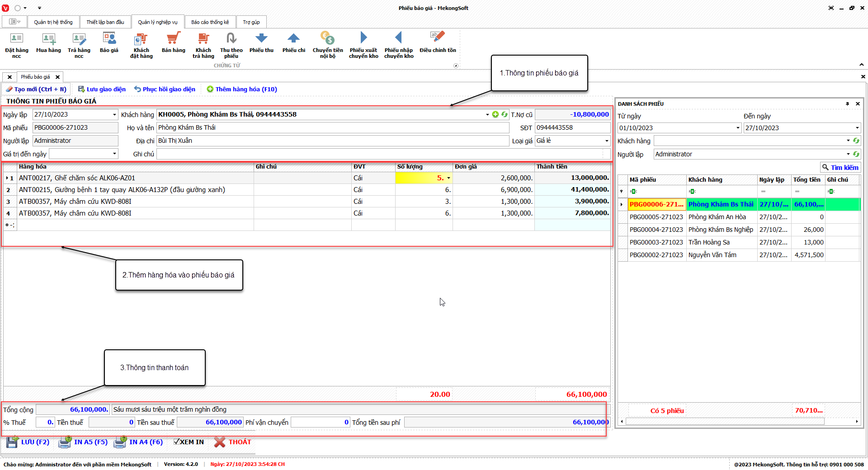
Task: Pin the Danh sách phiếu panel
Action: coord(847,104)
